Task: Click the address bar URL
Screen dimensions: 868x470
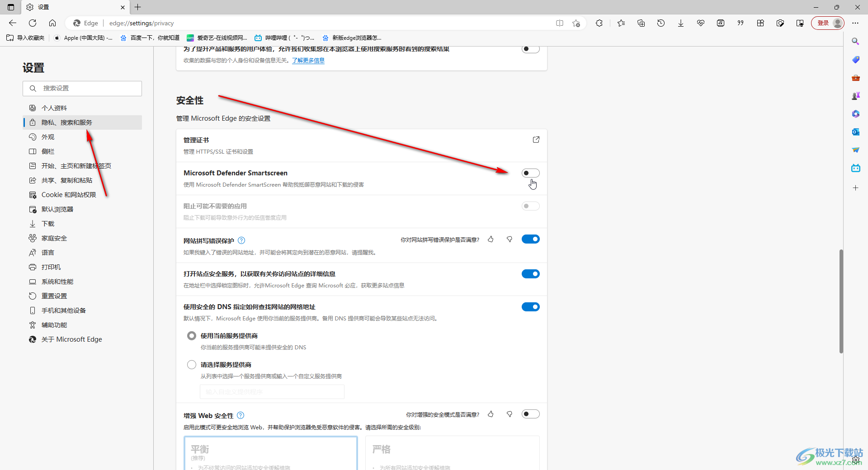Action: tap(142, 23)
